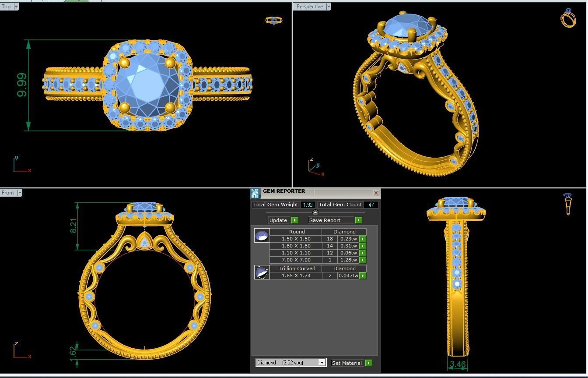Open the Front viewport dropdown arrow
The height and width of the screenshot is (378, 588).
pos(20,193)
